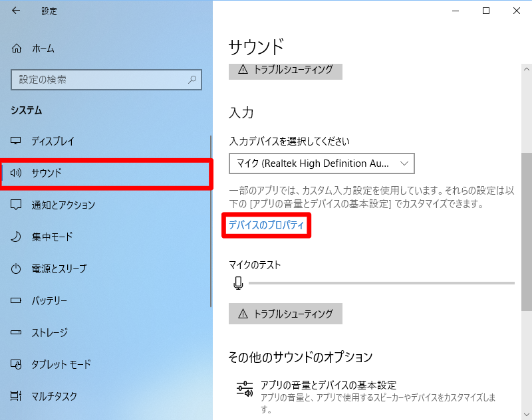Click warning icon on lower トラブルシューティング button
This screenshot has height=420, width=532.
[243, 314]
